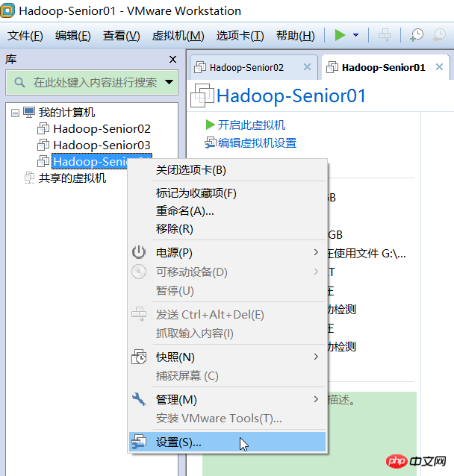Click the magnifier icon in library search

[x=19, y=82]
